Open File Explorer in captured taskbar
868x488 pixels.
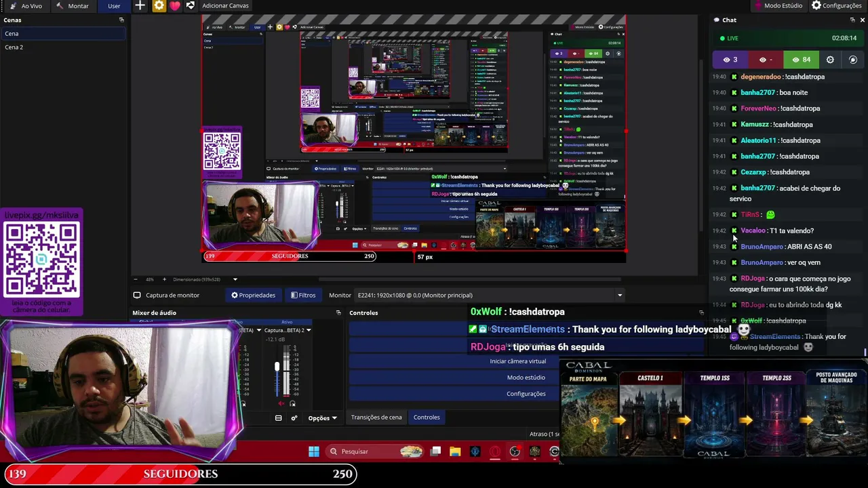point(455,451)
